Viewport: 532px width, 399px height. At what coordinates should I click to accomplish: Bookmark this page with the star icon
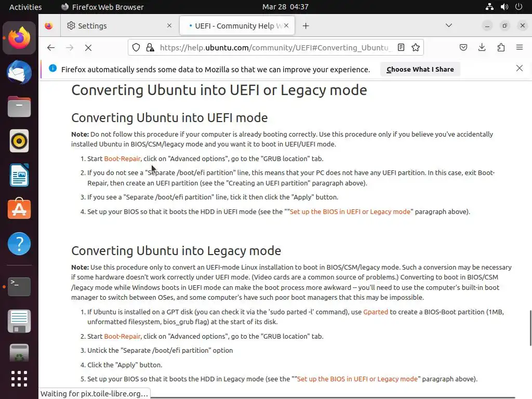416,47
